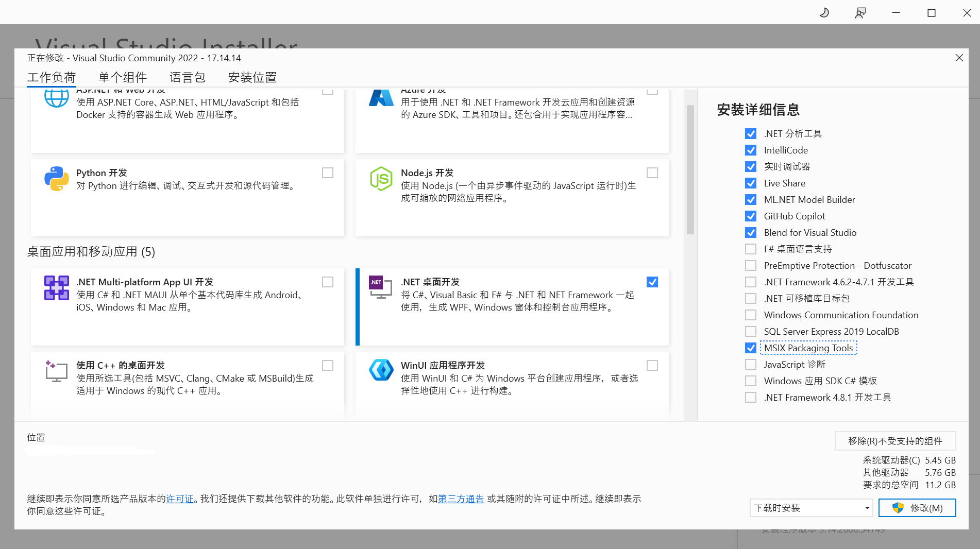Switch to Language packs (语言包) tab
The width and height of the screenshot is (980, 549).
188,77
